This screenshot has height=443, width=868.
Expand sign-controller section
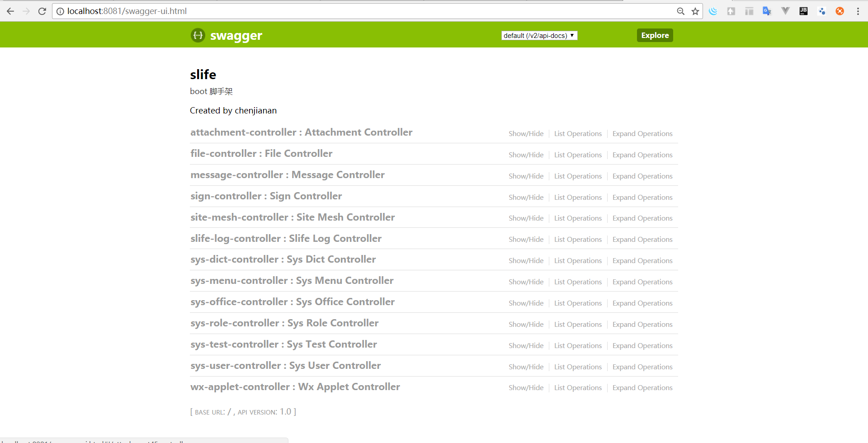(x=266, y=196)
